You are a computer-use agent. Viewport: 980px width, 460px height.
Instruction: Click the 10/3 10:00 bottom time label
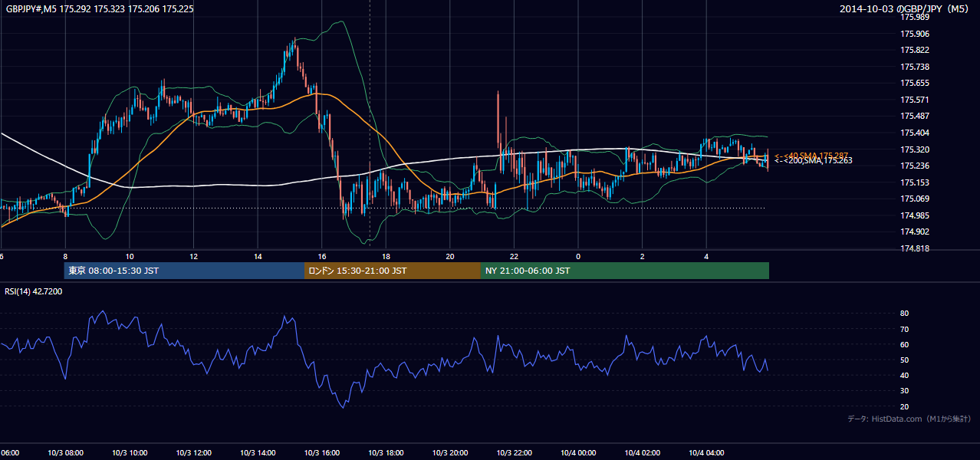coord(130,453)
